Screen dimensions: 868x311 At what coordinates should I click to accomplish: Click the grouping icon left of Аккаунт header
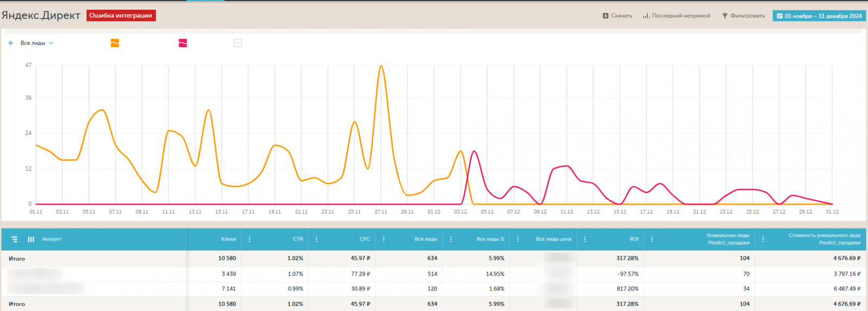click(15, 239)
